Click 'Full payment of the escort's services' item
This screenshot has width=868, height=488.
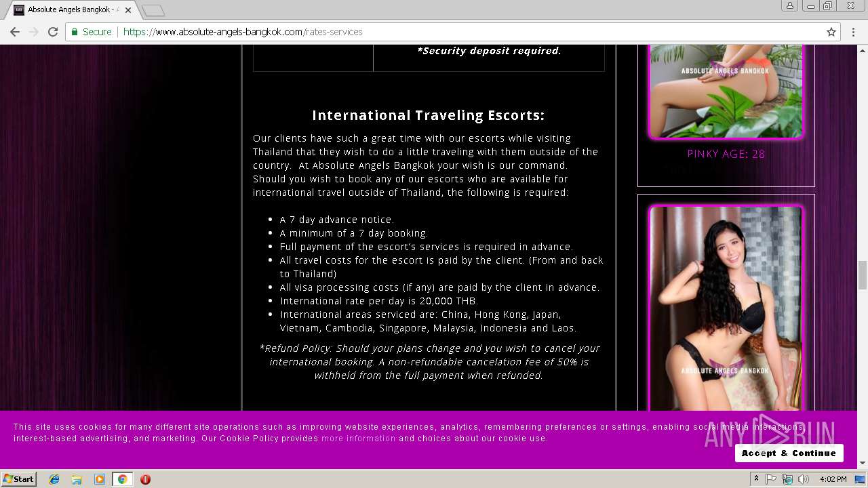coord(427,247)
